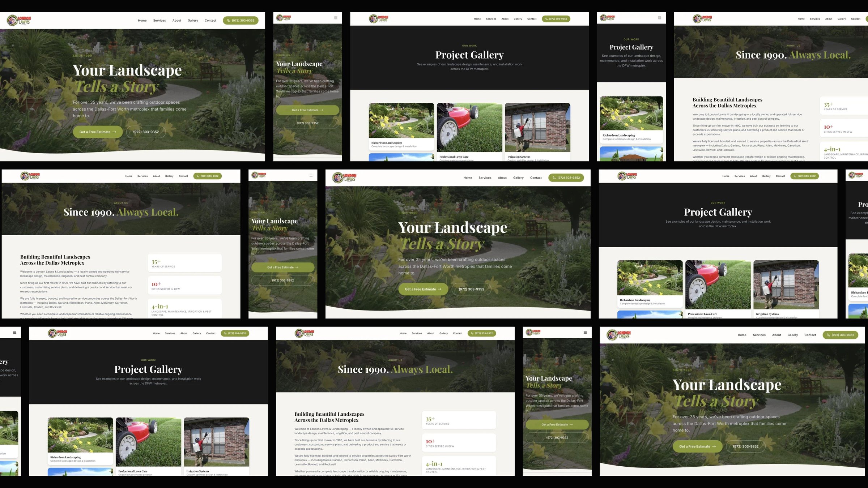Click London Lawns logo in top-row desktop homepage

pos(19,20)
